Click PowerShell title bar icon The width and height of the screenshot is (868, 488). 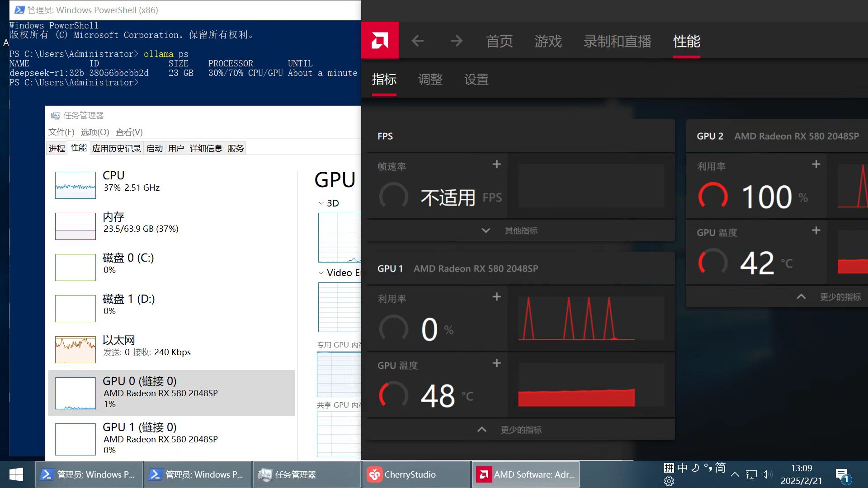[19, 10]
